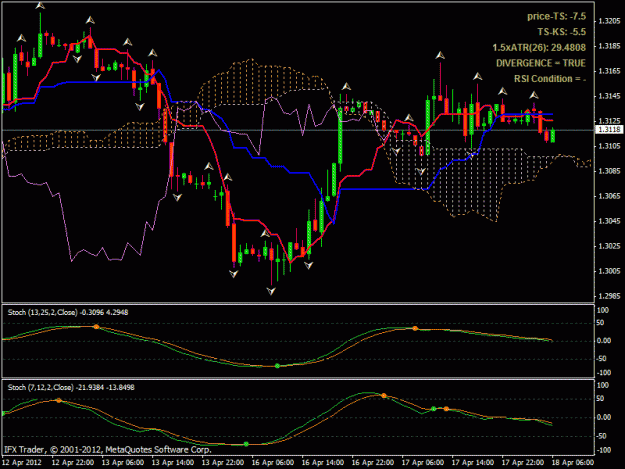Click the 16 Apr 06:00 time label

click(273, 463)
